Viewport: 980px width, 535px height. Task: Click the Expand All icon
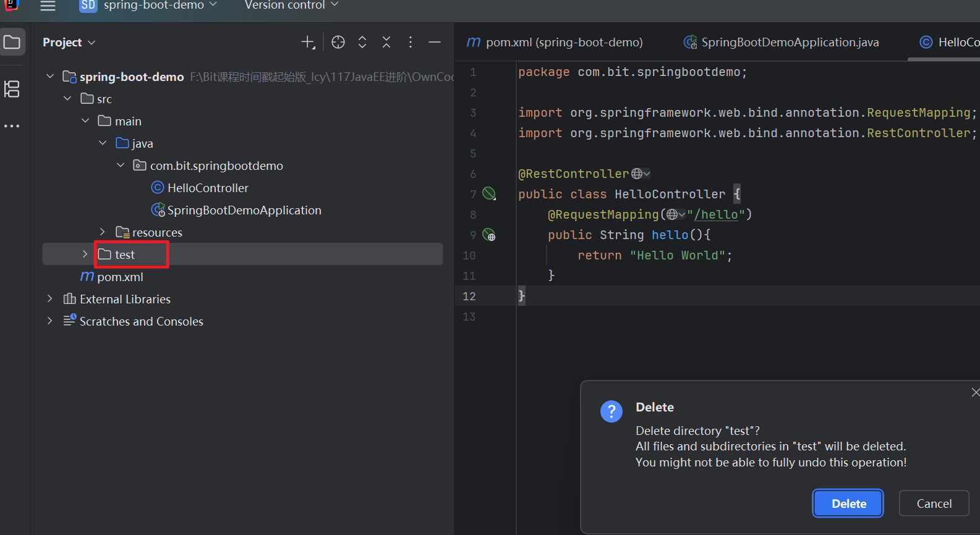click(362, 42)
